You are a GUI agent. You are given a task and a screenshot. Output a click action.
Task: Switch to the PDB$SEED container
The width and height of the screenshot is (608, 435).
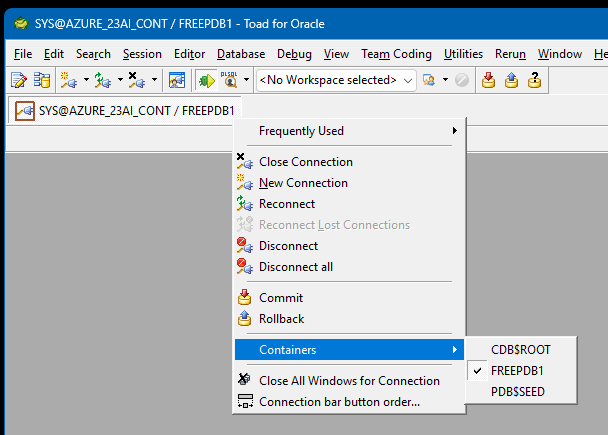click(521, 392)
